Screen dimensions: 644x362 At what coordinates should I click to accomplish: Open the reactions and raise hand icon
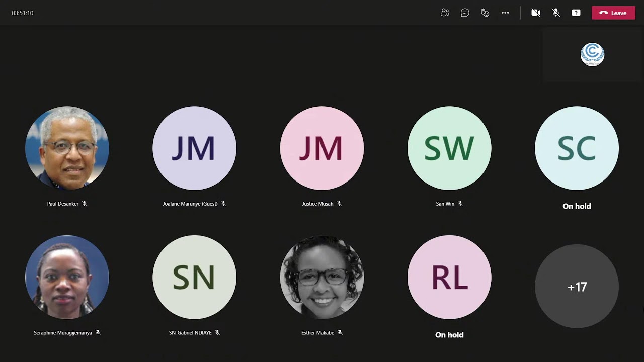click(485, 13)
